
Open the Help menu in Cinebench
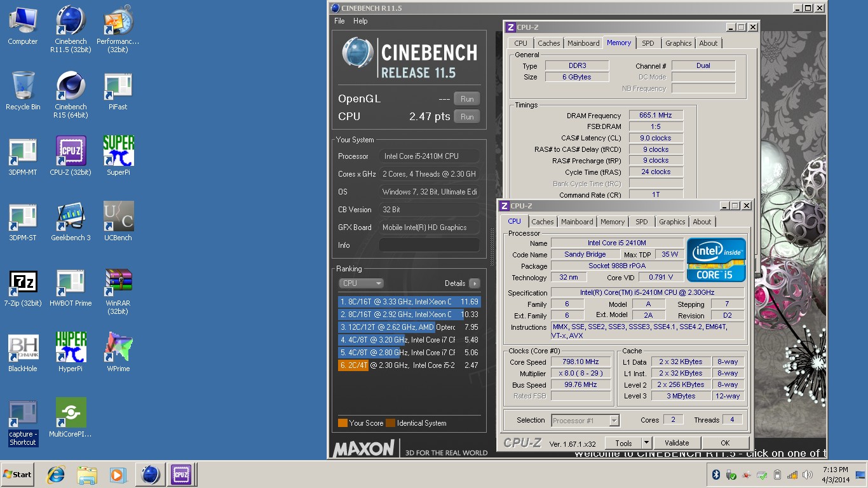[x=360, y=21]
